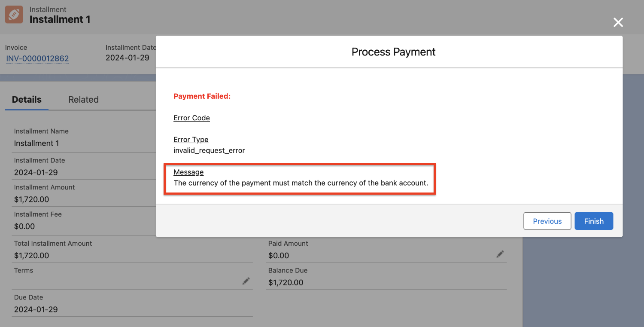Select the Details tab

click(27, 99)
